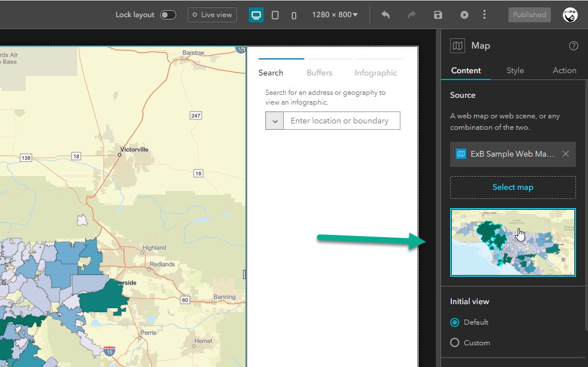Switch to the Buffers tab
The width and height of the screenshot is (588, 367).
coord(319,73)
